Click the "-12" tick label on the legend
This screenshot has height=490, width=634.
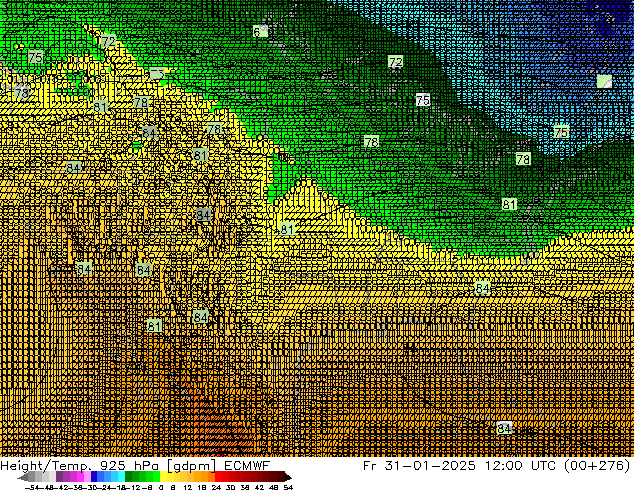(x=132, y=487)
